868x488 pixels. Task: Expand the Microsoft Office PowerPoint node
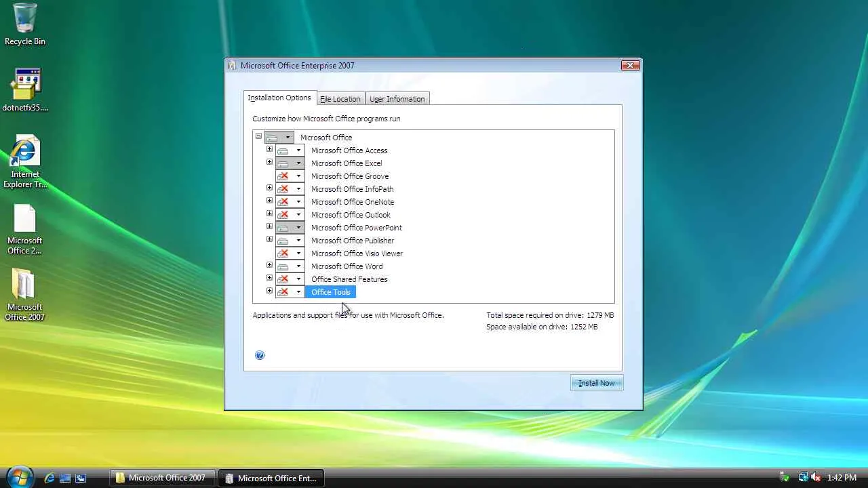269,226
